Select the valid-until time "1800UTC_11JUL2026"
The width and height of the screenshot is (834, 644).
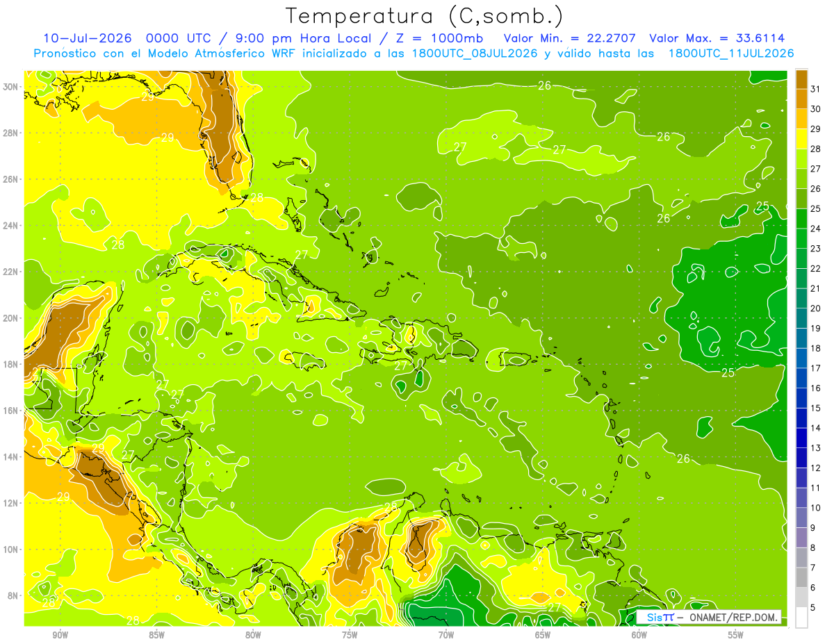tap(731, 53)
